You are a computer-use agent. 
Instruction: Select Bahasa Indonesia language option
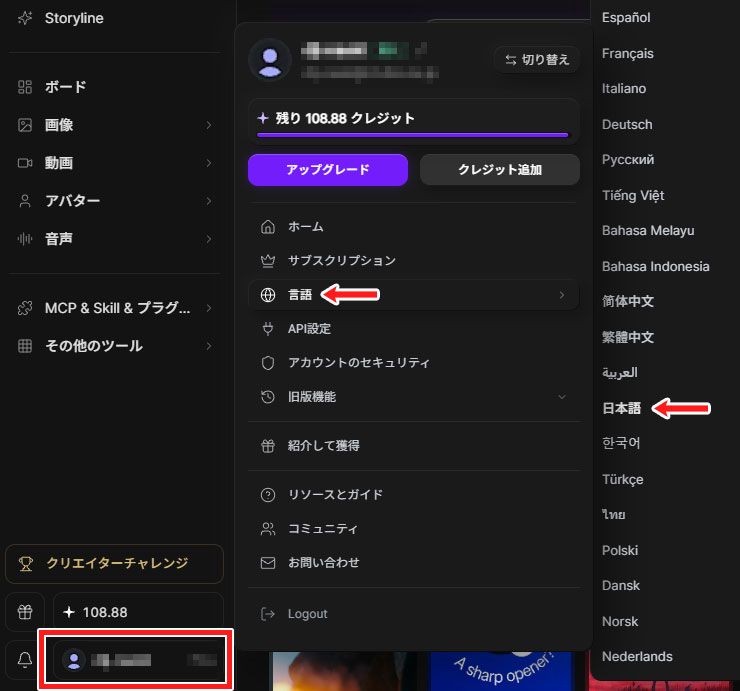pyautogui.click(x=656, y=267)
